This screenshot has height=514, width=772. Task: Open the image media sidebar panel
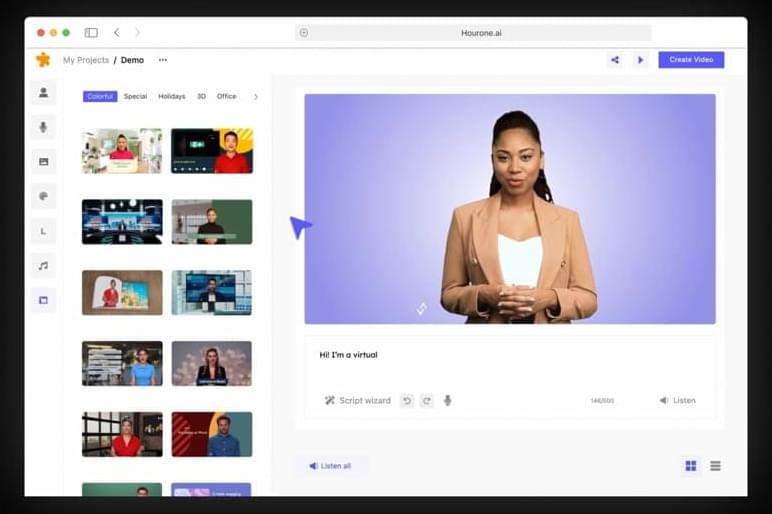click(43, 162)
